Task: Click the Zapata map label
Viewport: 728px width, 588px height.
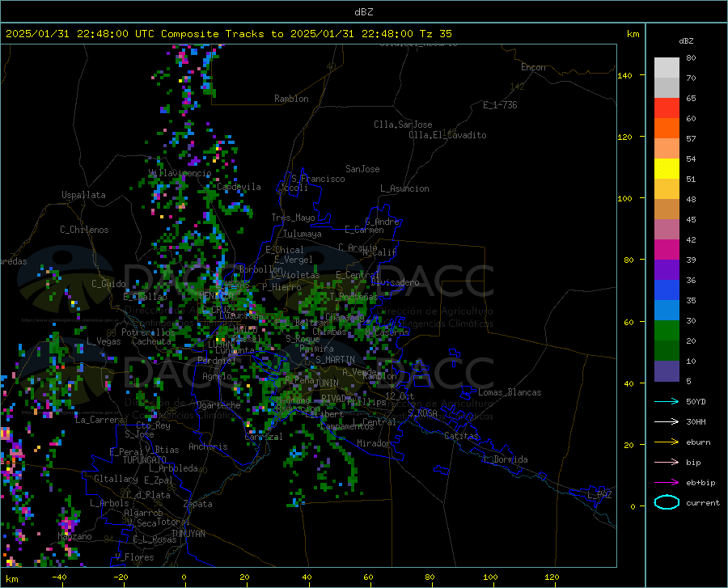Action: pos(198,504)
